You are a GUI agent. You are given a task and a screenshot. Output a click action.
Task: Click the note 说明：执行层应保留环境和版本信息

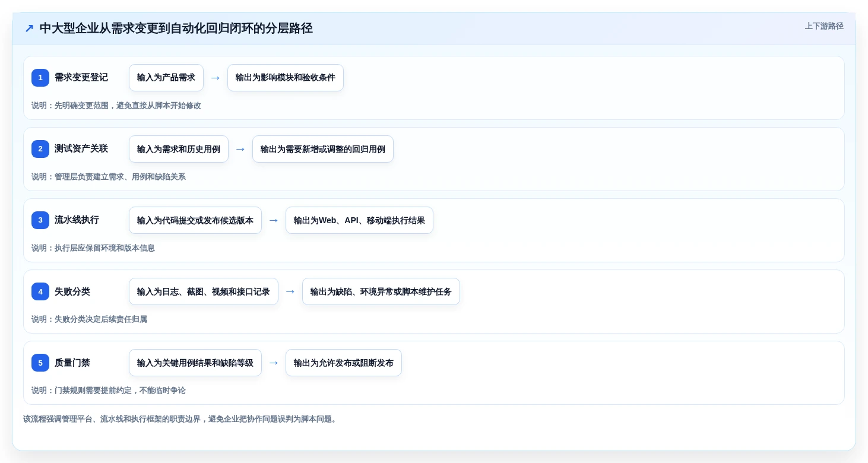click(x=93, y=248)
